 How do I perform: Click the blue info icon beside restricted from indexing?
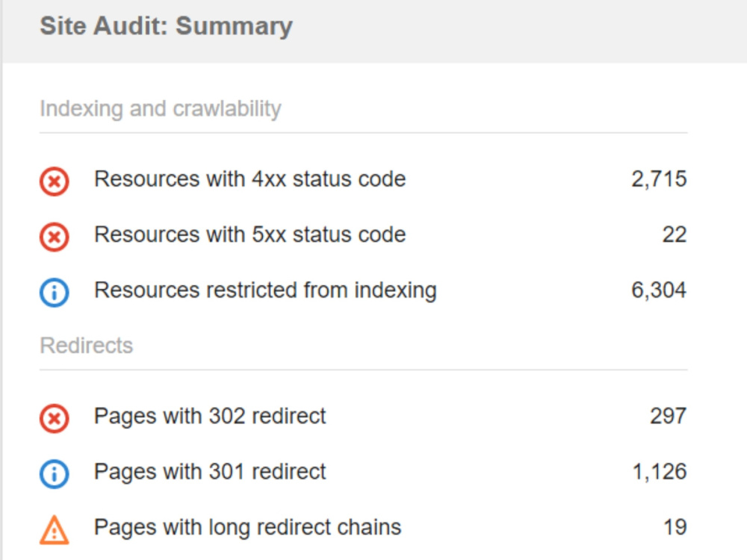coord(55,293)
